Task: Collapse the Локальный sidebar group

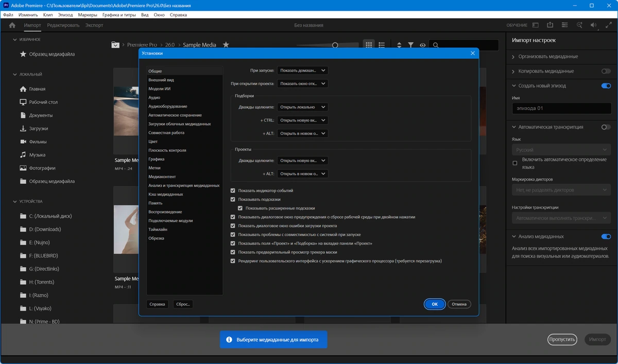Action: (14, 75)
